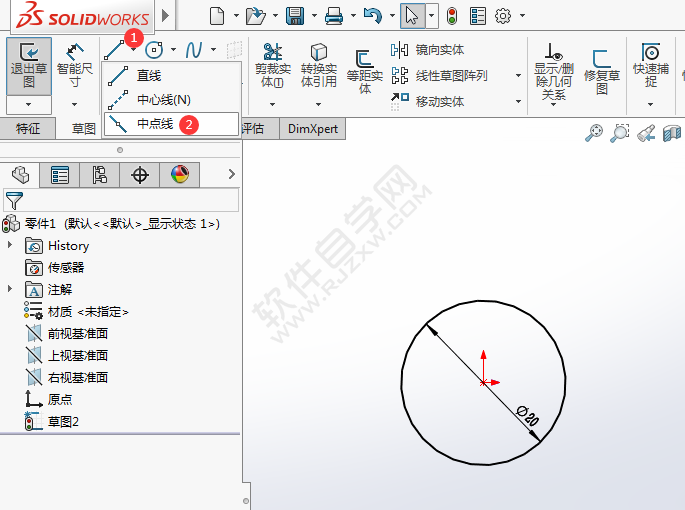
Task: Click the 转换实体引用 convert entities tool
Action: click(318, 66)
